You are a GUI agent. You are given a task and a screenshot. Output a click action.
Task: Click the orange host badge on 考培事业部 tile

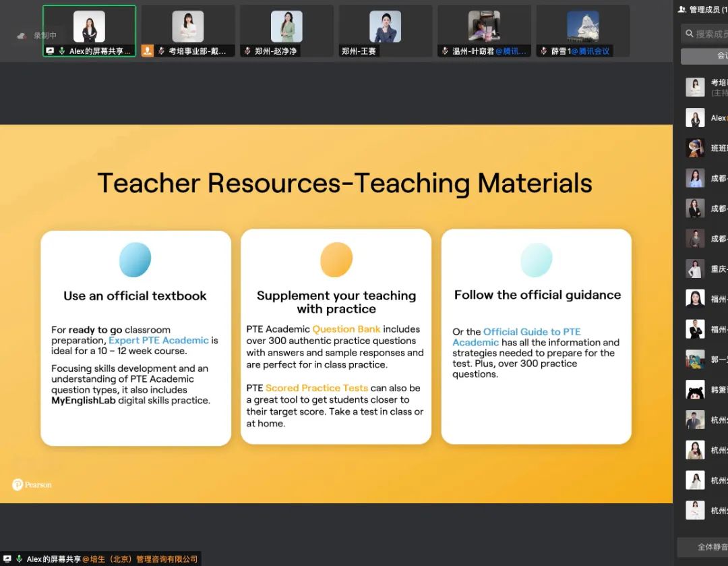(x=147, y=51)
